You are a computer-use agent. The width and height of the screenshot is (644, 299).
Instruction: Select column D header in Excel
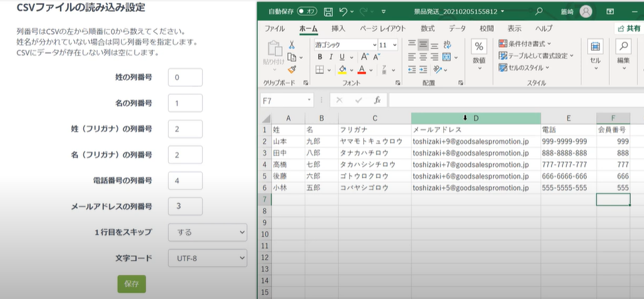pyautogui.click(x=476, y=118)
